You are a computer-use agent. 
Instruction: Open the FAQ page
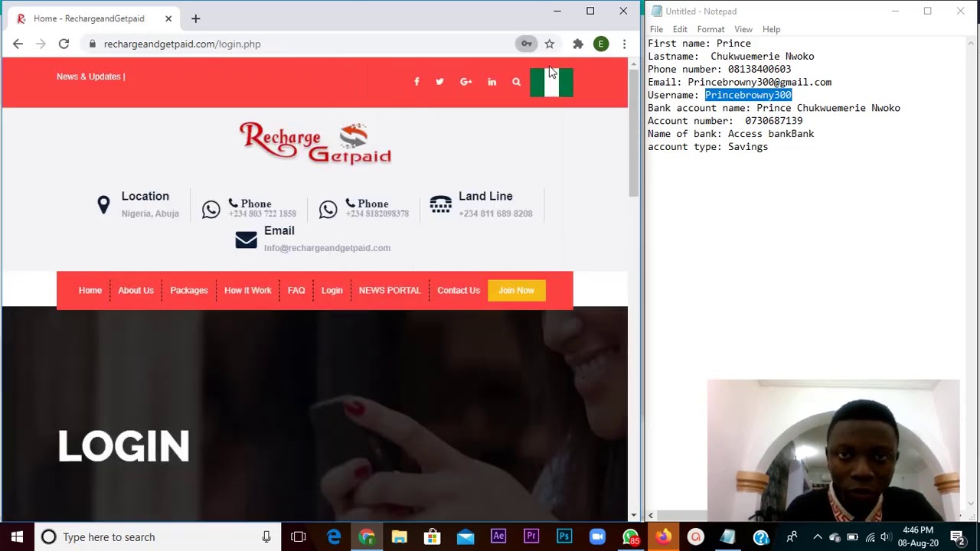point(296,290)
